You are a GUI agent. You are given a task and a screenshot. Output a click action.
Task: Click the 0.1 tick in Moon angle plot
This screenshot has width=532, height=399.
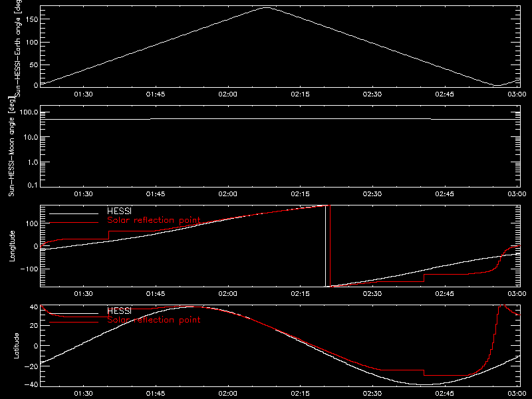[x=34, y=185]
